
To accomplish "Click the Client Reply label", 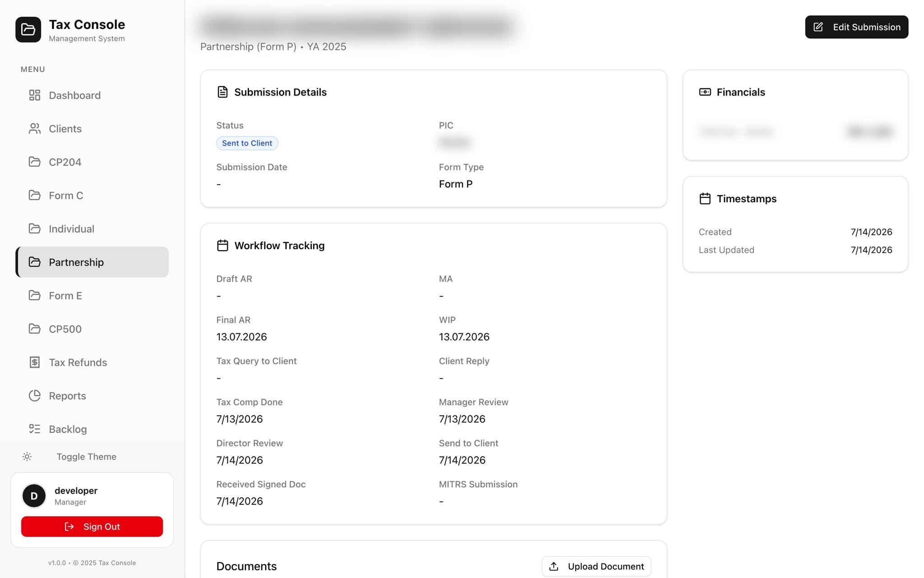I will (x=464, y=361).
